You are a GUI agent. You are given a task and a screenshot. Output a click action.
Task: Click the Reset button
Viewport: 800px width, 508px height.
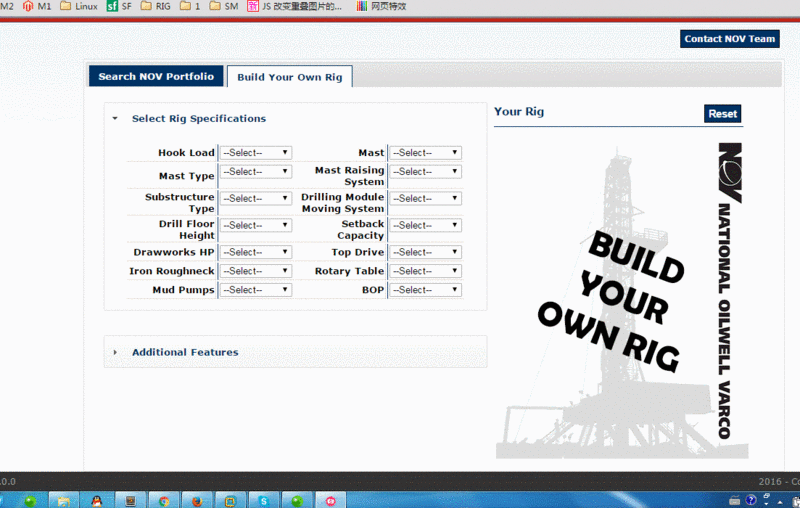tap(722, 114)
